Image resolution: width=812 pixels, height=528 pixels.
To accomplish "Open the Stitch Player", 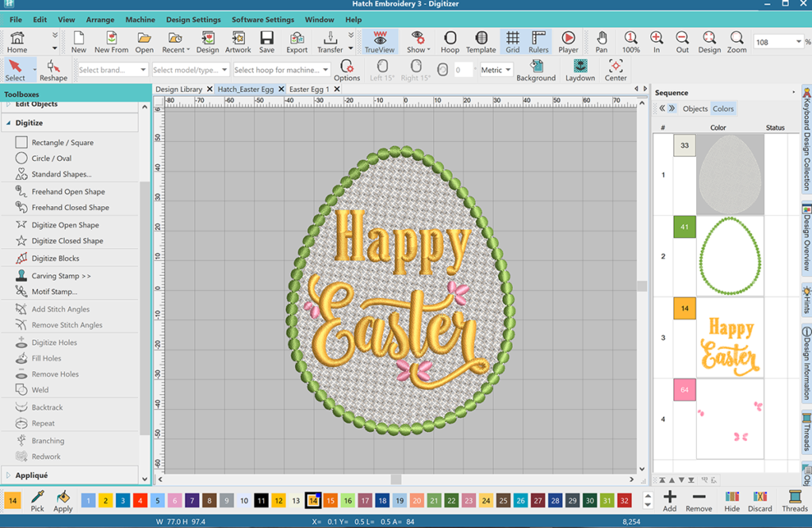I will (x=569, y=42).
